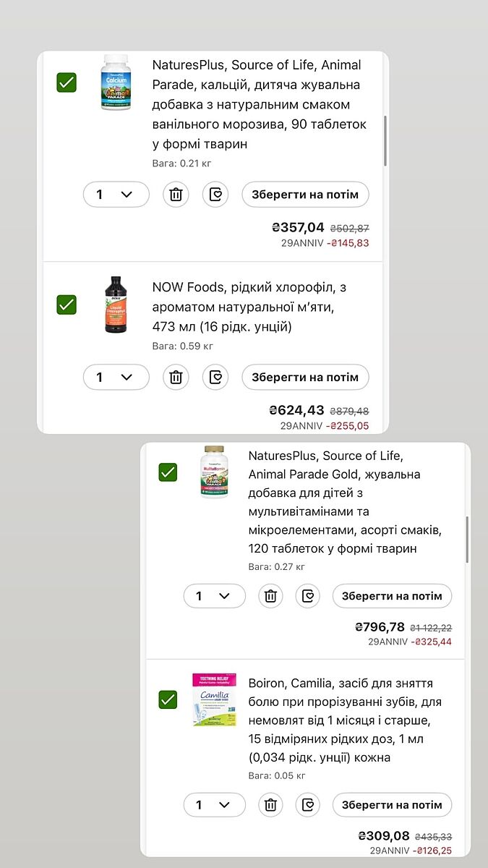This screenshot has height=868, width=488.
Task: Delete the NaturesPlus Calcium item via trash icon
Action: click(x=176, y=195)
